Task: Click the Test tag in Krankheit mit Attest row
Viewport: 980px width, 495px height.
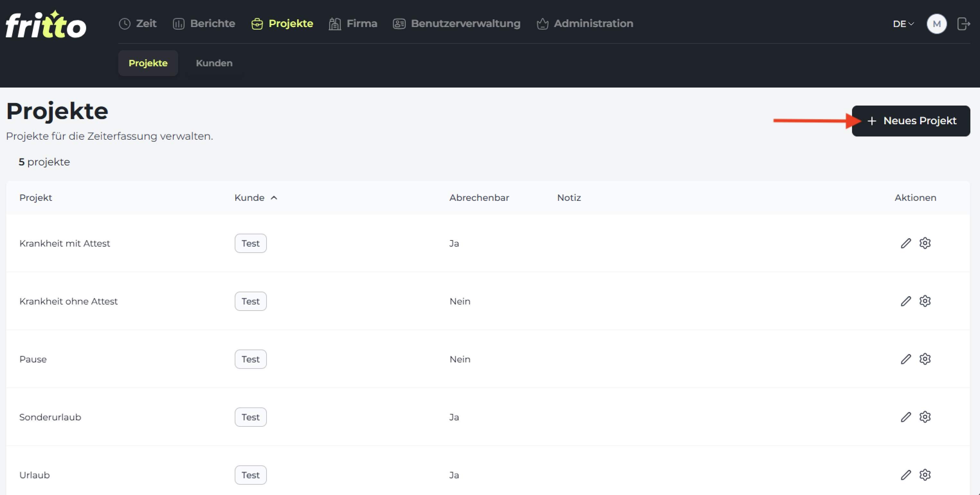Action: point(250,243)
